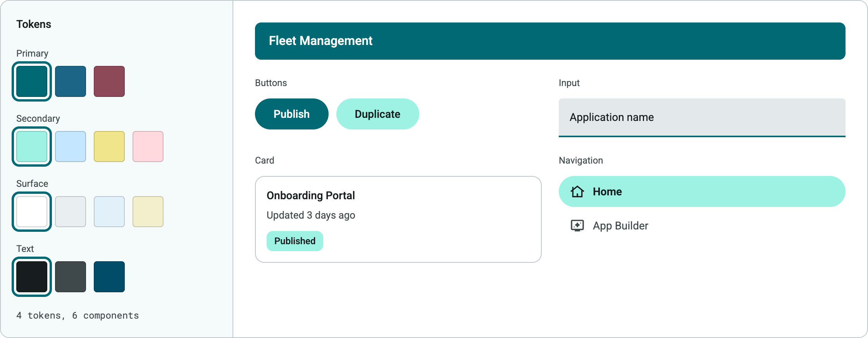This screenshot has height=338, width=868.
Task: Choose the white Surface swatch
Action: pos(32,212)
